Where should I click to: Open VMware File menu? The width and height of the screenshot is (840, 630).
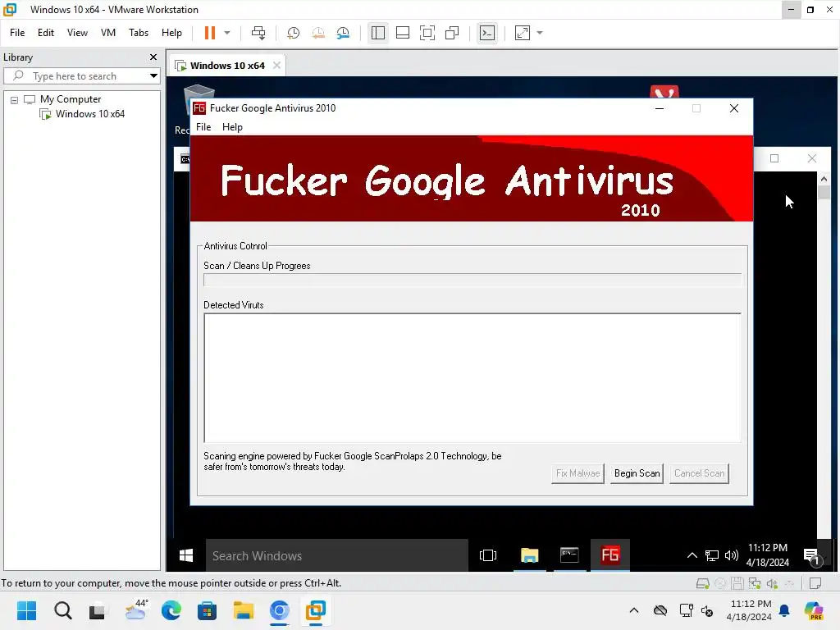tap(17, 33)
